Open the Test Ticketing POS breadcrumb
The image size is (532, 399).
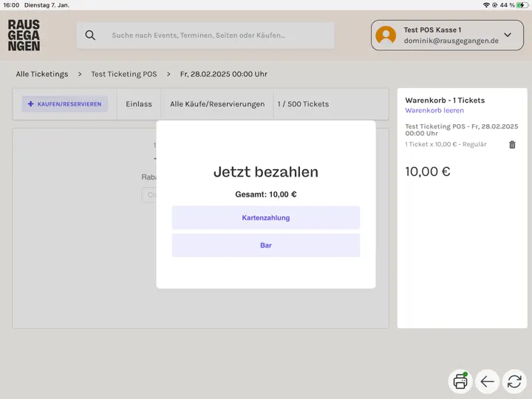pos(124,74)
